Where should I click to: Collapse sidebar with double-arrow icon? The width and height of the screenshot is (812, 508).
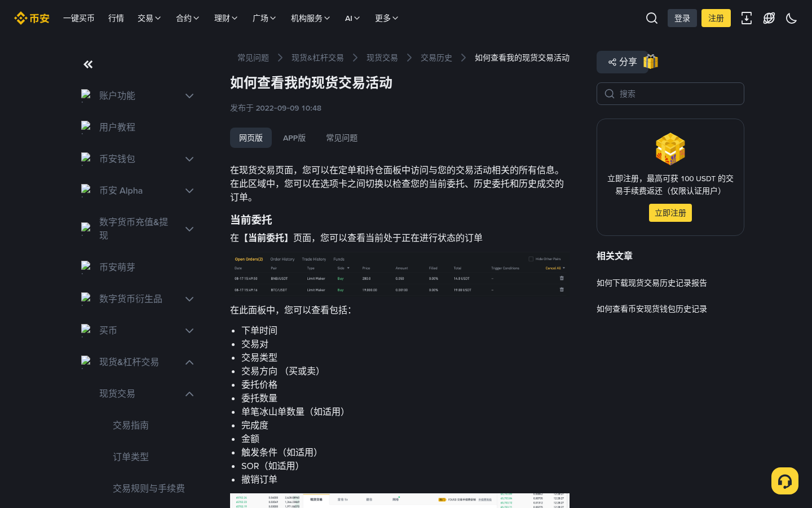coord(88,64)
